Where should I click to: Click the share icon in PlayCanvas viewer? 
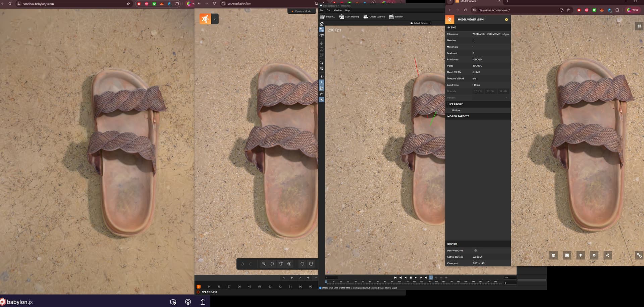(x=607, y=255)
